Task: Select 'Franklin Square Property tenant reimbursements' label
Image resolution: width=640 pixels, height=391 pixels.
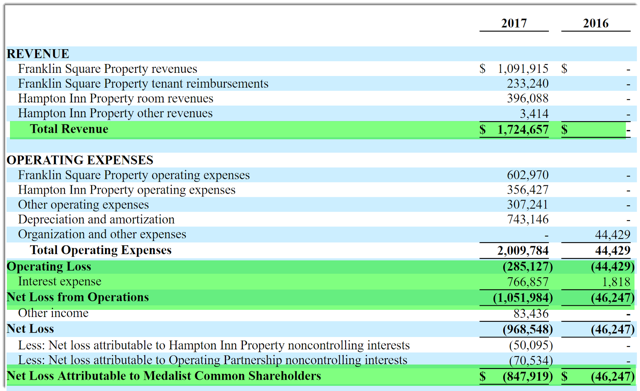Action: tap(143, 84)
